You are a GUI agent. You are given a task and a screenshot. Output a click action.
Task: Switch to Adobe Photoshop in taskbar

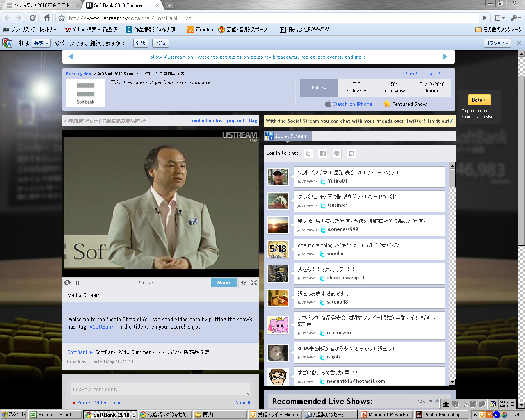coord(441,415)
